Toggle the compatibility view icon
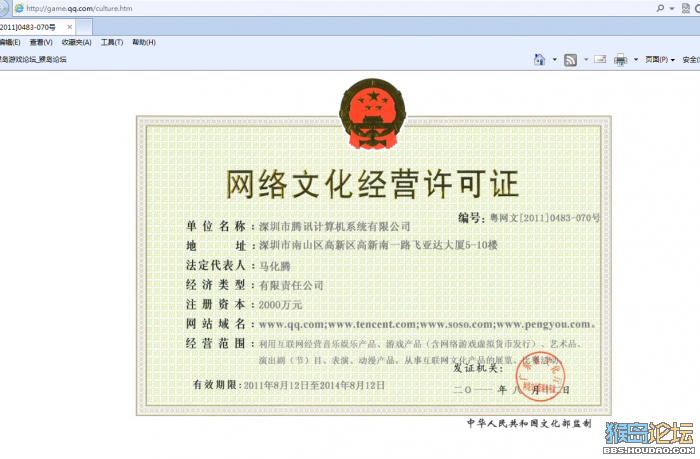This screenshot has width=700, height=459. (x=686, y=8)
